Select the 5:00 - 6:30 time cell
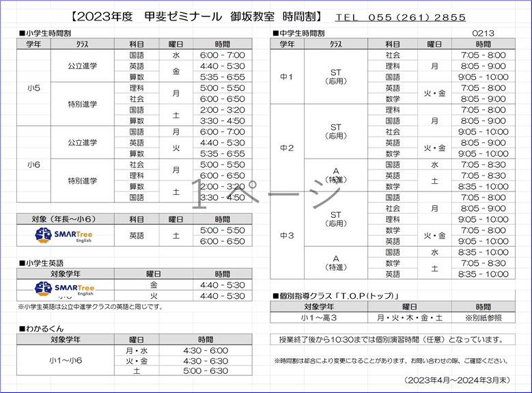Viewport: 532px width, 393px height. (x=206, y=370)
